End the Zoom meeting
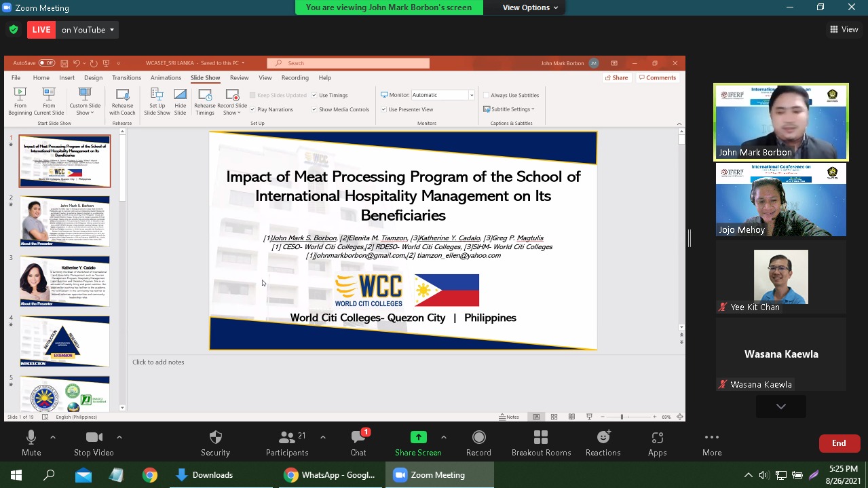This screenshot has height=488, width=868. click(839, 443)
